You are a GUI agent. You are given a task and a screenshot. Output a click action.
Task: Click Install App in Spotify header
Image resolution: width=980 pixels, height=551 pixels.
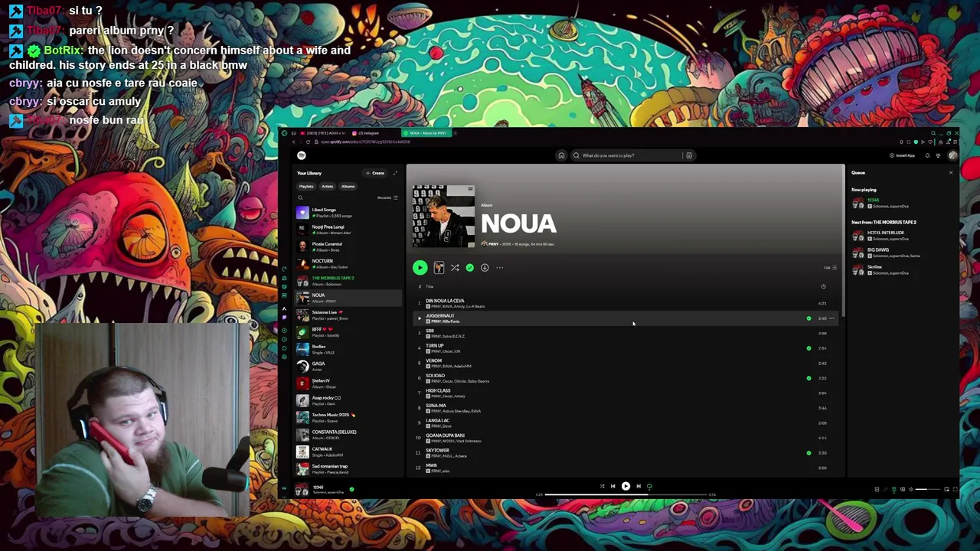point(902,155)
